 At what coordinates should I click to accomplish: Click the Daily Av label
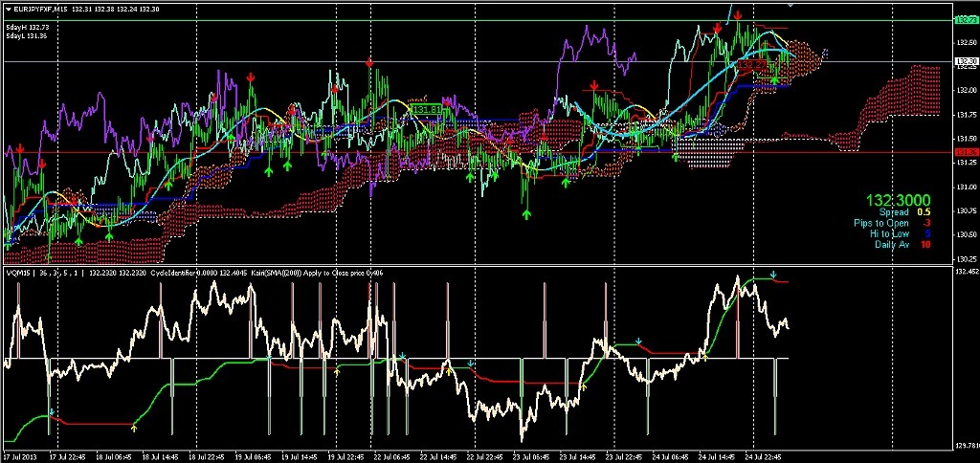(893, 244)
